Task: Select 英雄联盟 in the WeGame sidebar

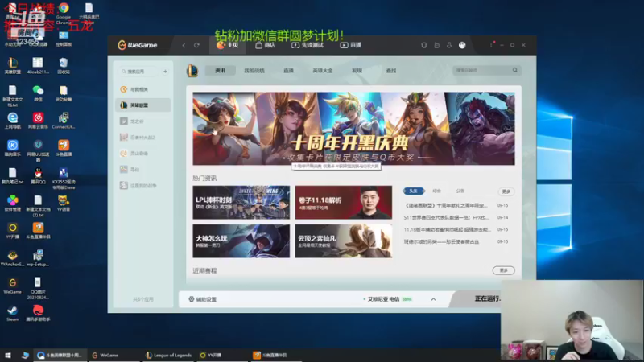Action: tap(143, 105)
